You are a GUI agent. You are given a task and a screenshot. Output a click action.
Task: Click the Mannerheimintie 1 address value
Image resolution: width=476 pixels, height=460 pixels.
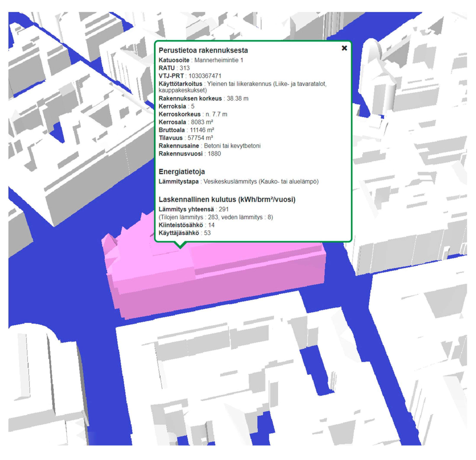pos(219,60)
